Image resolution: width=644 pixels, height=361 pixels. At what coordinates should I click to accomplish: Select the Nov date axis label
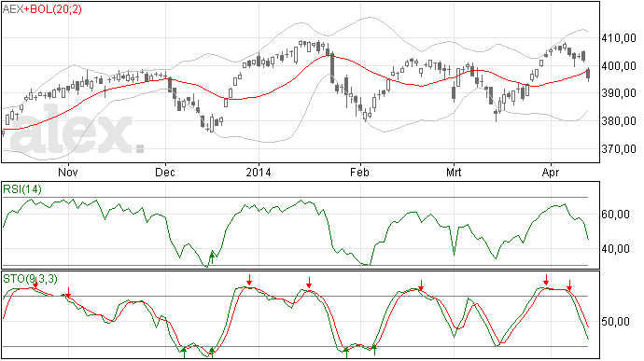pyautogui.click(x=68, y=172)
